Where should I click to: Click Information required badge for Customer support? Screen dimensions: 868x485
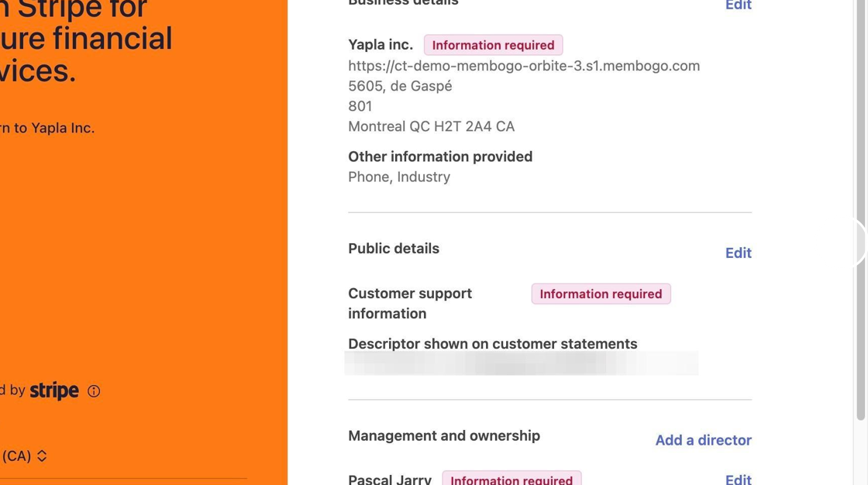(601, 294)
